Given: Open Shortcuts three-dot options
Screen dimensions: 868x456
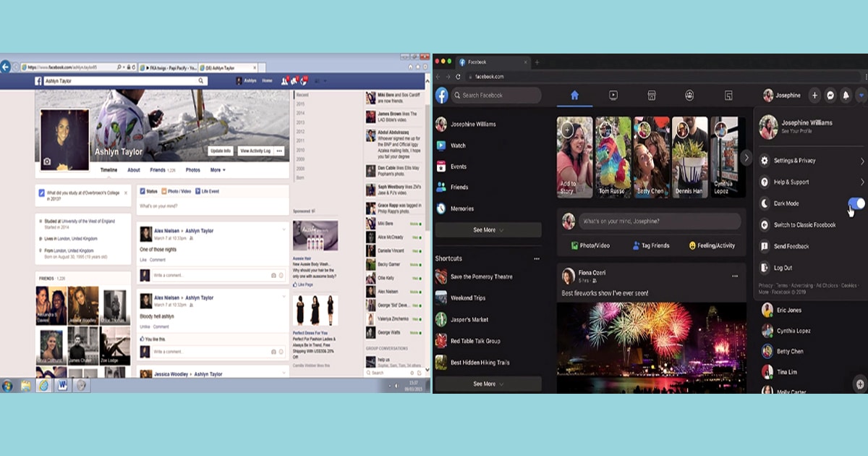Looking at the screenshot, I should 537,258.
